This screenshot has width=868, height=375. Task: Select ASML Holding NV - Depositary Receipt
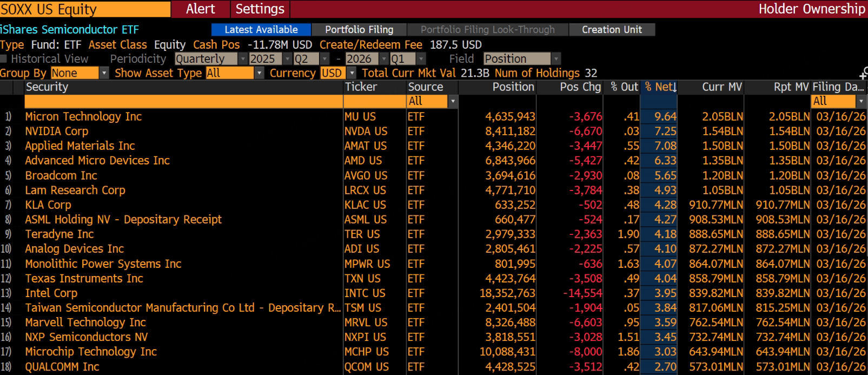[x=434, y=219]
